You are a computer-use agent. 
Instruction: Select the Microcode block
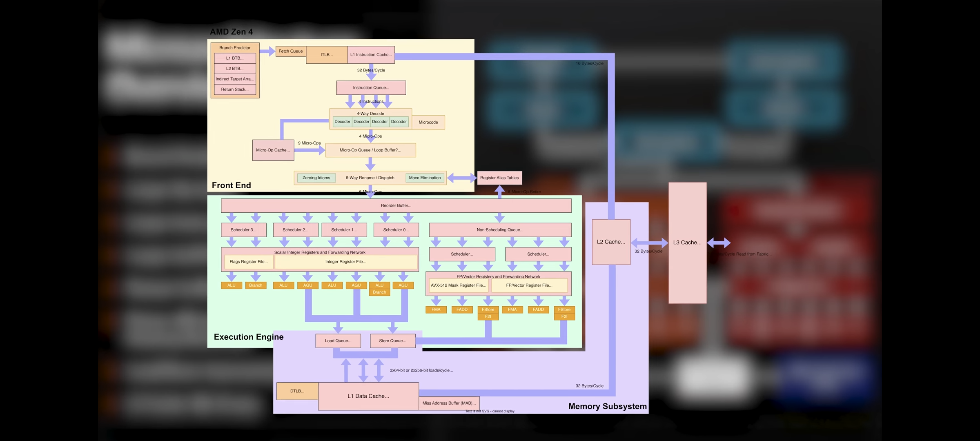[428, 122]
